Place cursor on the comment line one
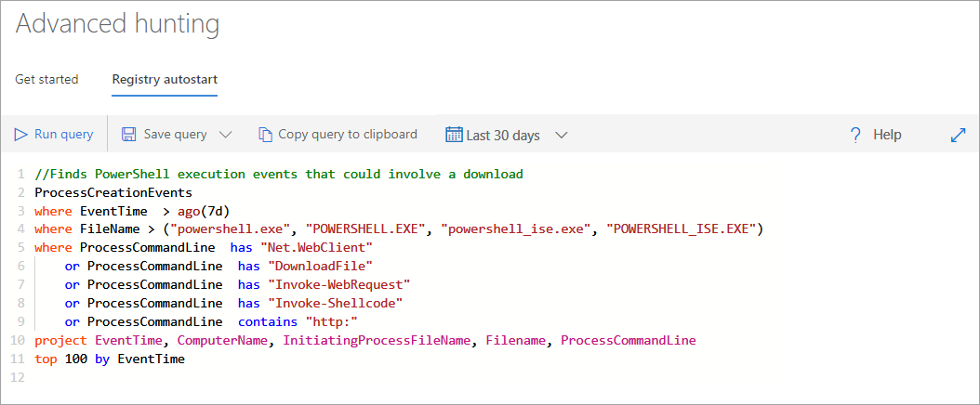Screen dimensions: 980x405 [279, 174]
